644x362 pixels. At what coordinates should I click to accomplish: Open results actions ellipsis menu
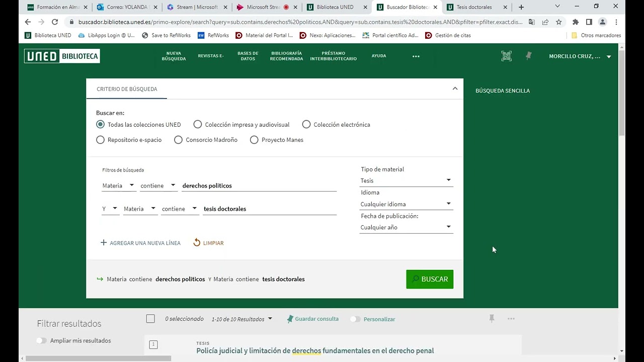pyautogui.click(x=511, y=318)
